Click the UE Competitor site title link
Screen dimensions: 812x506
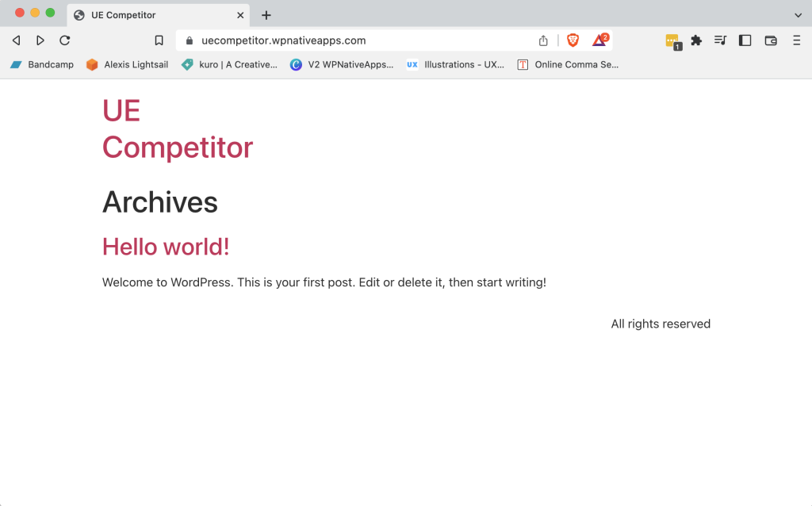178,129
